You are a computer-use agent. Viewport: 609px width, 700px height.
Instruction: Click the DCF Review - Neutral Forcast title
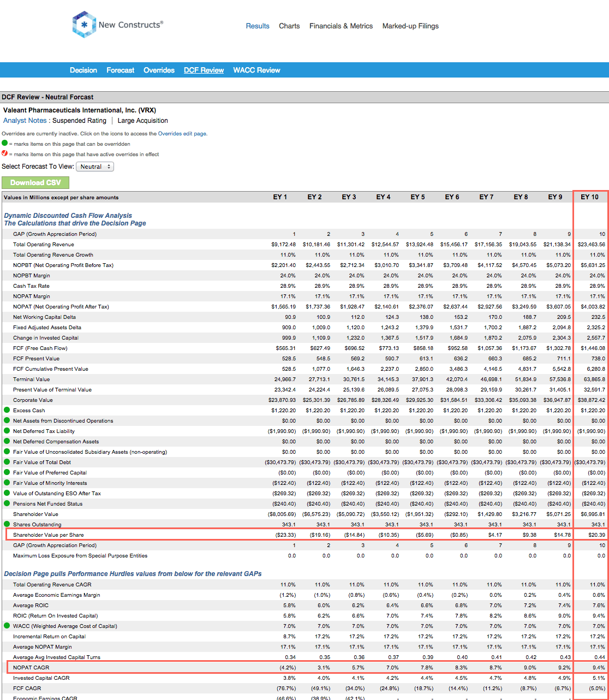pos(47,97)
